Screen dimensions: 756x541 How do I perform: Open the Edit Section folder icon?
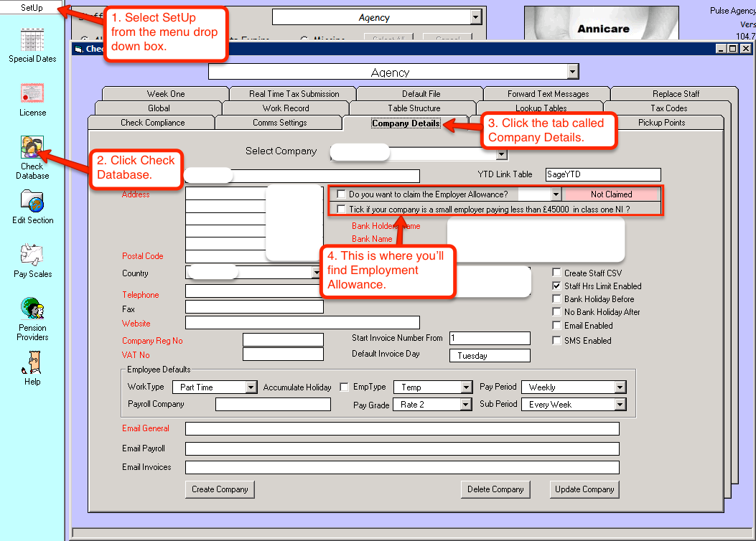tap(32, 202)
